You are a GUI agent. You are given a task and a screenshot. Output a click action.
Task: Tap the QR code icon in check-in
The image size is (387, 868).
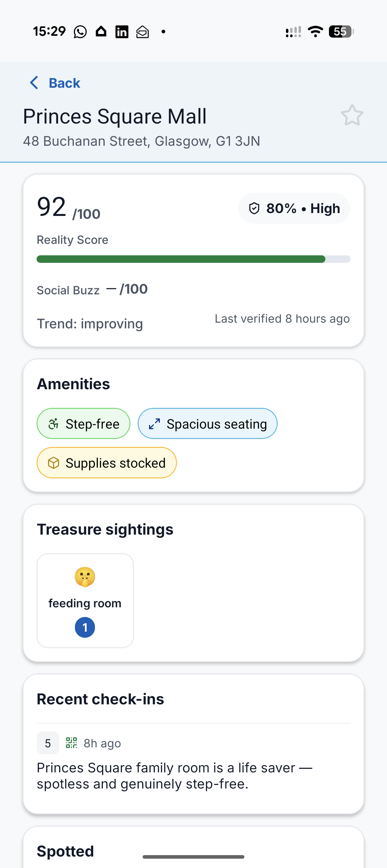[72, 743]
